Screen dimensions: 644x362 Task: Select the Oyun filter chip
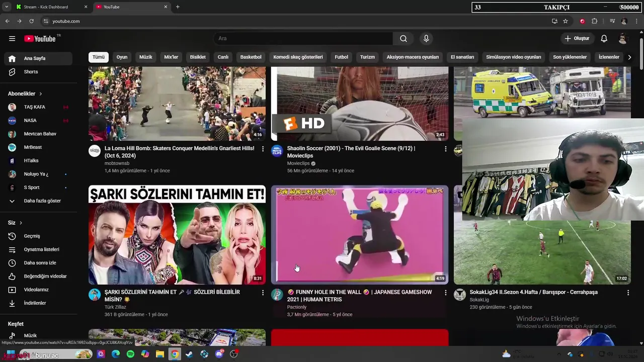(122, 57)
